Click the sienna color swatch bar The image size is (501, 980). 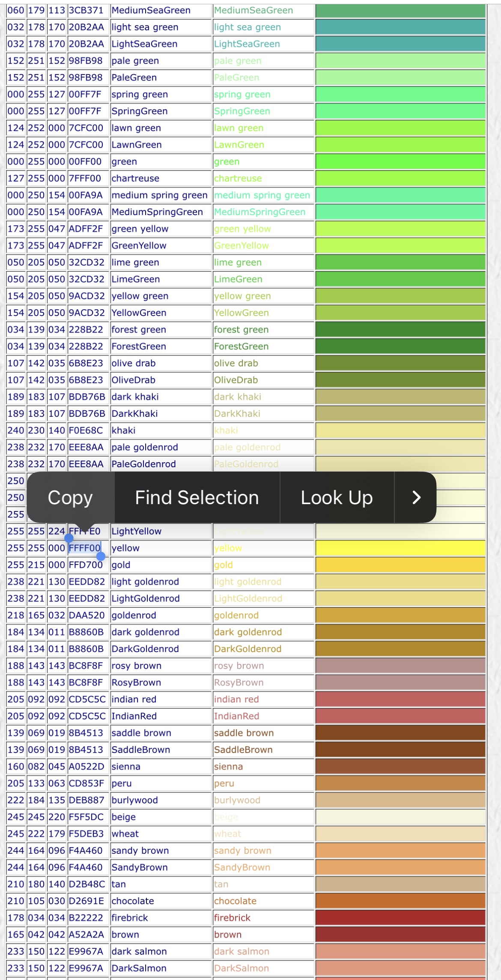(x=400, y=766)
